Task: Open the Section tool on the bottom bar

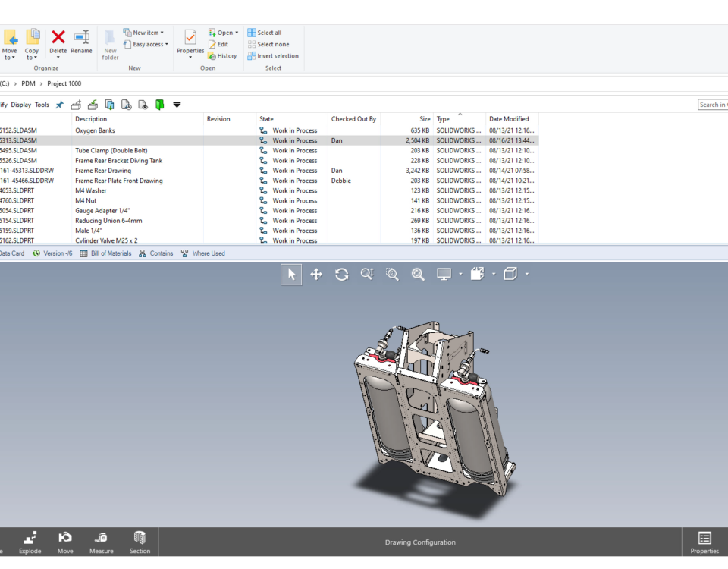Action: [x=140, y=541]
